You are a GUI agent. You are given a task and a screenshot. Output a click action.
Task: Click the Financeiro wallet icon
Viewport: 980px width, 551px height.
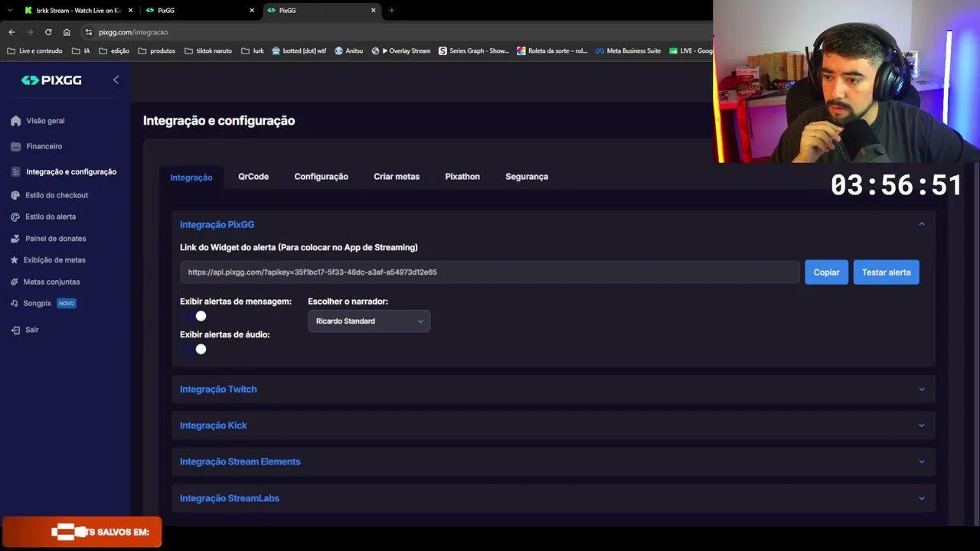15,146
